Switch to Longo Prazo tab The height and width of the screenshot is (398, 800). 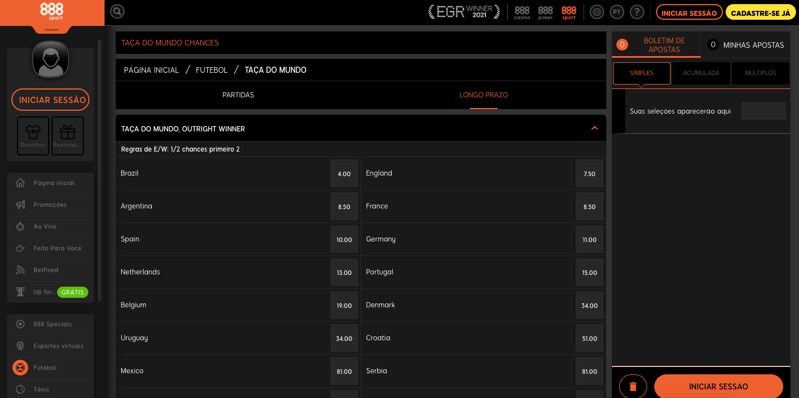[484, 95]
